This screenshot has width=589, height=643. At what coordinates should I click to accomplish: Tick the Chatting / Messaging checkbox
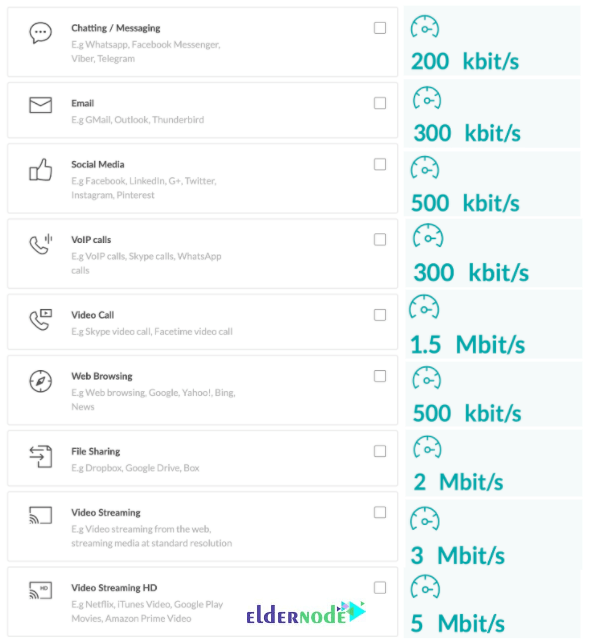380,28
